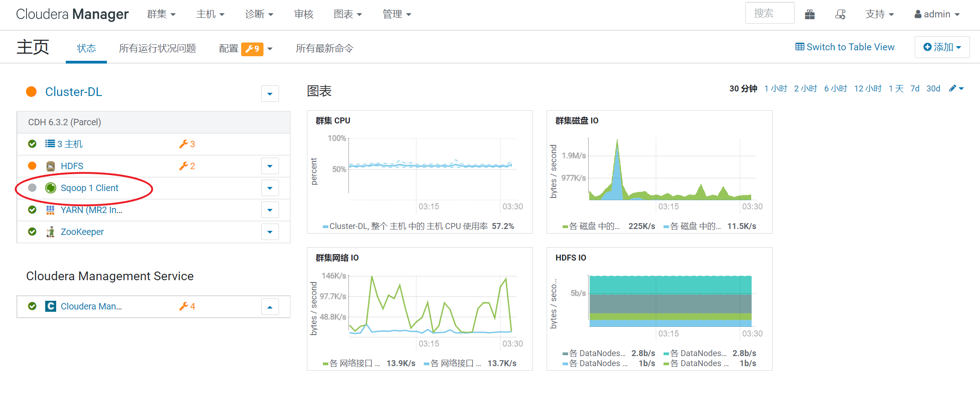Open the Sqoop 1 Client link

click(90, 188)
